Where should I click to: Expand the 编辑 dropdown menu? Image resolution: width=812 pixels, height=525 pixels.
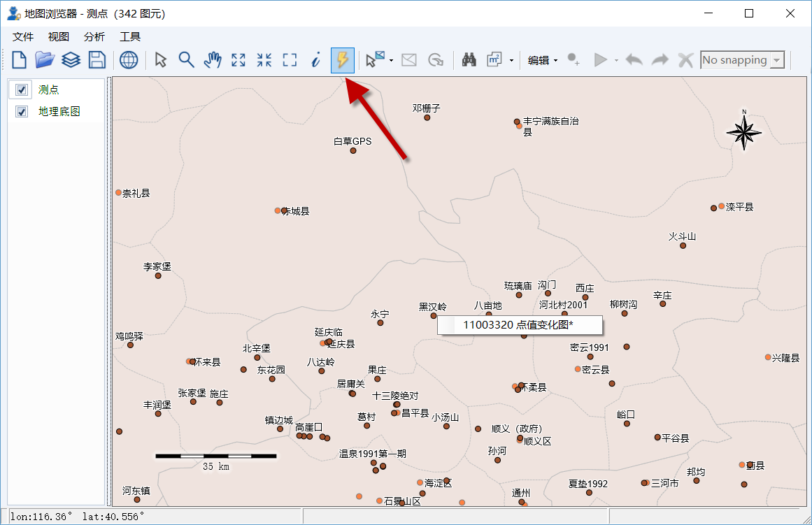[543, 60]
